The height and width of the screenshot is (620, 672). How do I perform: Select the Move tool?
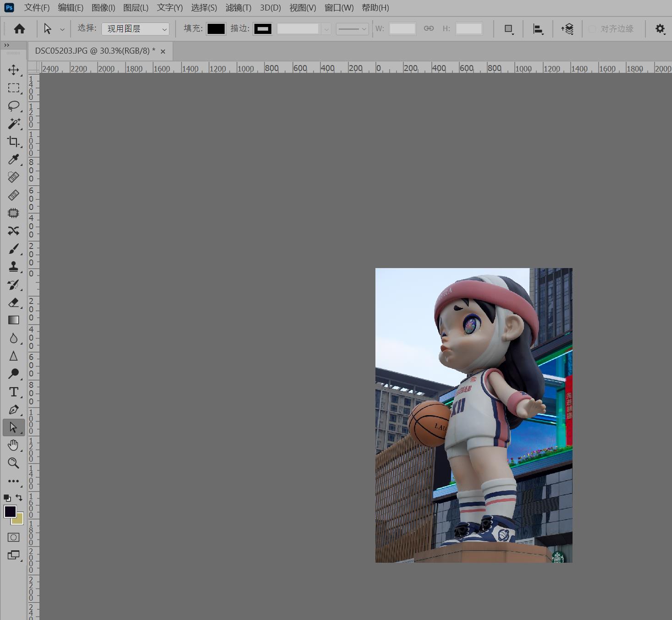13,70
